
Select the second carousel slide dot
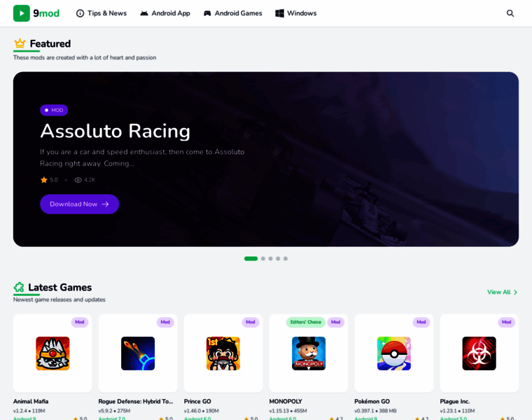[263, 258]
